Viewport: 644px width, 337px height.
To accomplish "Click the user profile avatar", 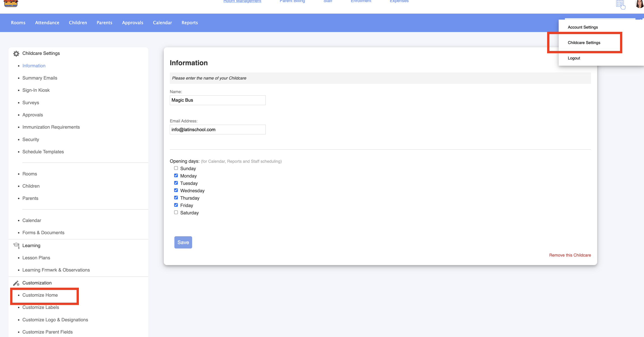I will click(x=639, y=3).
